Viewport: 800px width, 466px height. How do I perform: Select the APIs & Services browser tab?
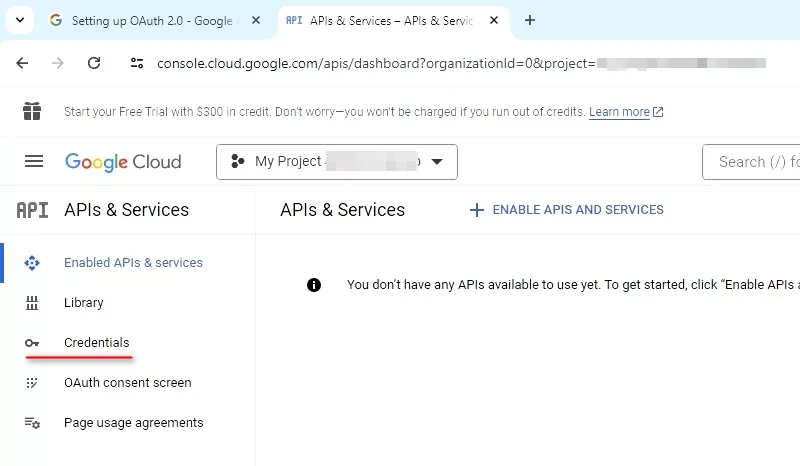coord(393,20)
